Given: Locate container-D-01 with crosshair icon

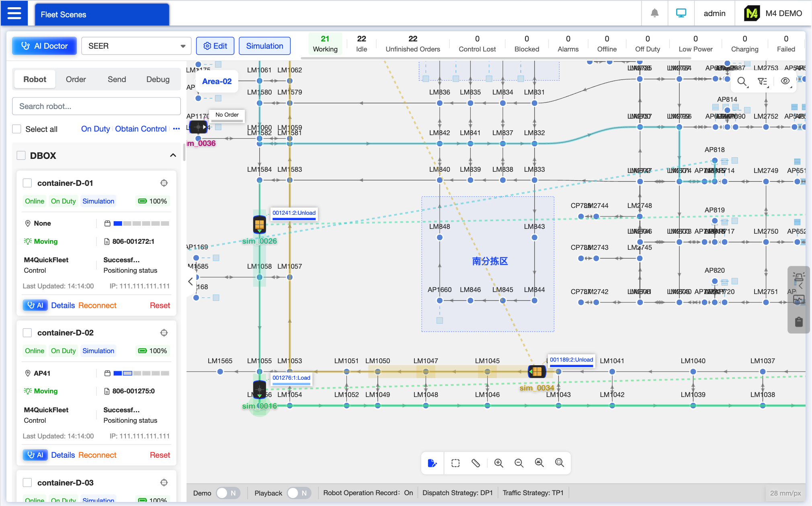Looking at the screenshot, I should tap(164, 183).
